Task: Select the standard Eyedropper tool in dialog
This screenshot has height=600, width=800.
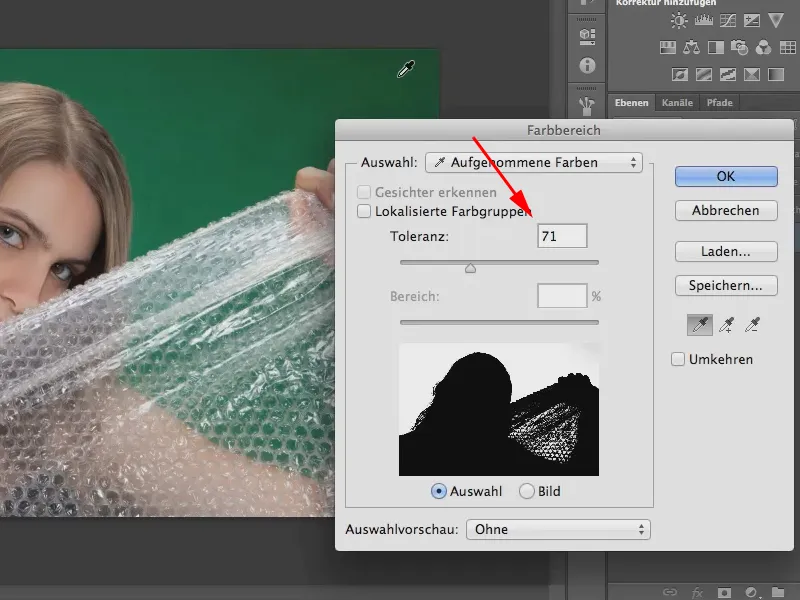Action: coord(700,325)
